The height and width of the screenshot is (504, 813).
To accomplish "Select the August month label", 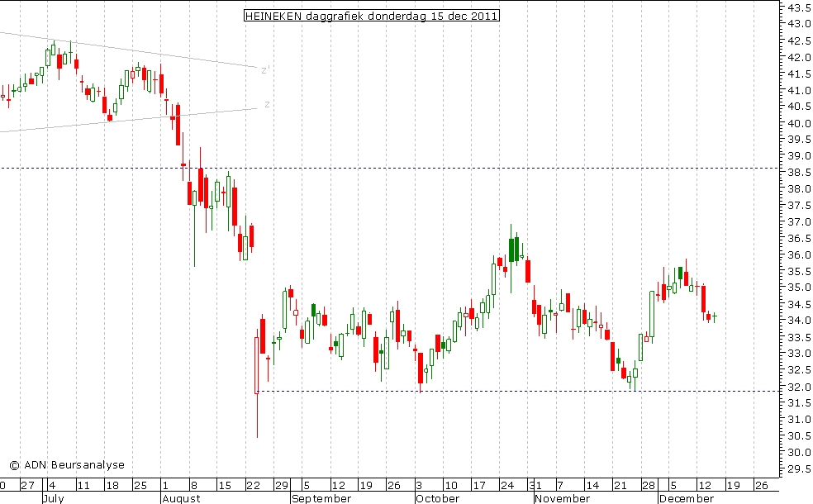I will click(x=181, y=498).
